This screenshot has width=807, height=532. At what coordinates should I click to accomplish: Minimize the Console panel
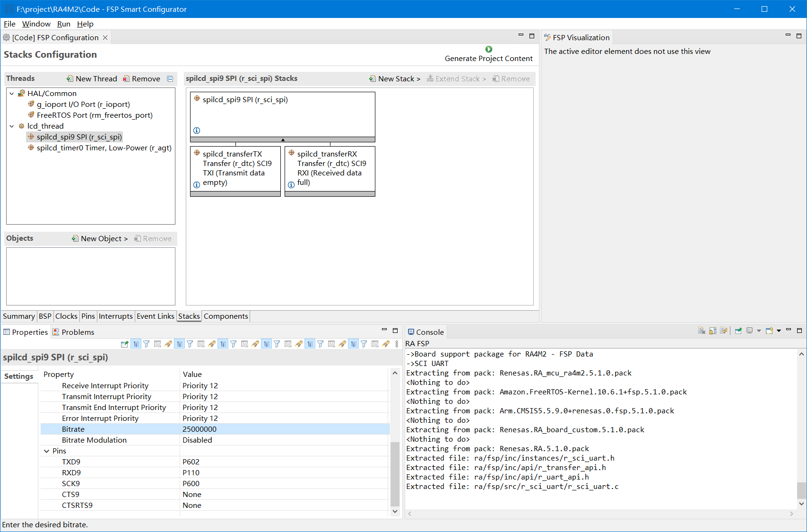[x=789, y=330]
